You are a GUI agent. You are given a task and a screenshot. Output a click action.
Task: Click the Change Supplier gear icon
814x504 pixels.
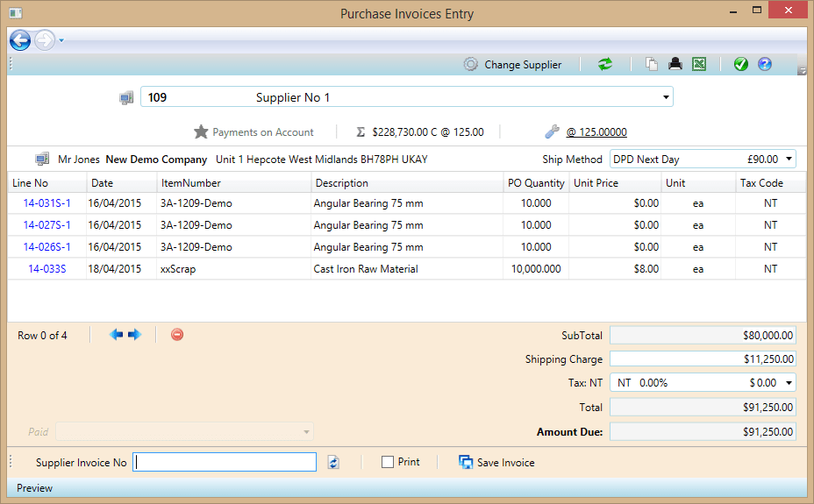point(470,64)
